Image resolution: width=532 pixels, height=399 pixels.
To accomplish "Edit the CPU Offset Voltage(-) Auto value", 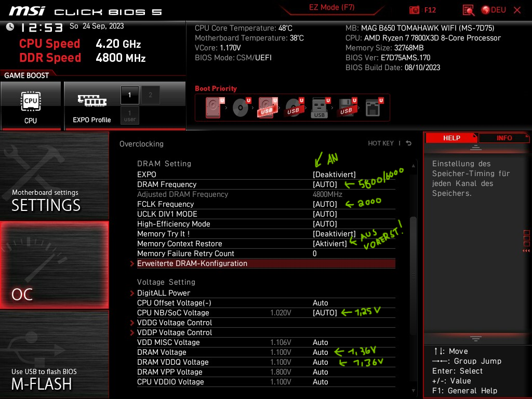I will click(320, 303).
